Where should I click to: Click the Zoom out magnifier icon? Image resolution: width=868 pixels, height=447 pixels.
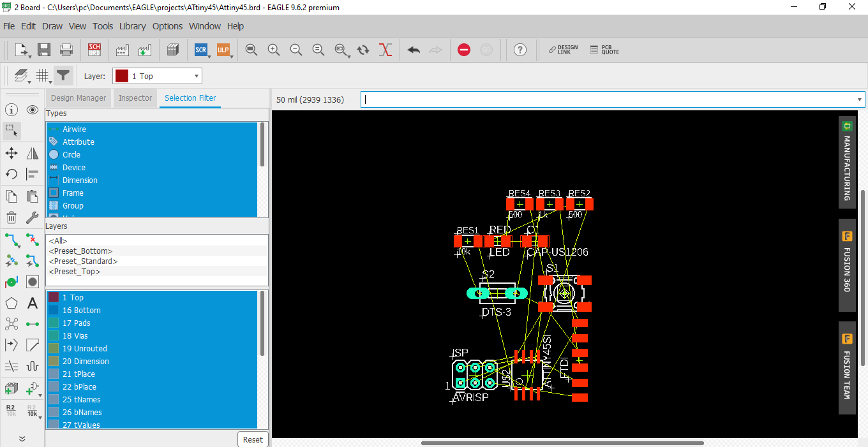[x=296, y=50]
